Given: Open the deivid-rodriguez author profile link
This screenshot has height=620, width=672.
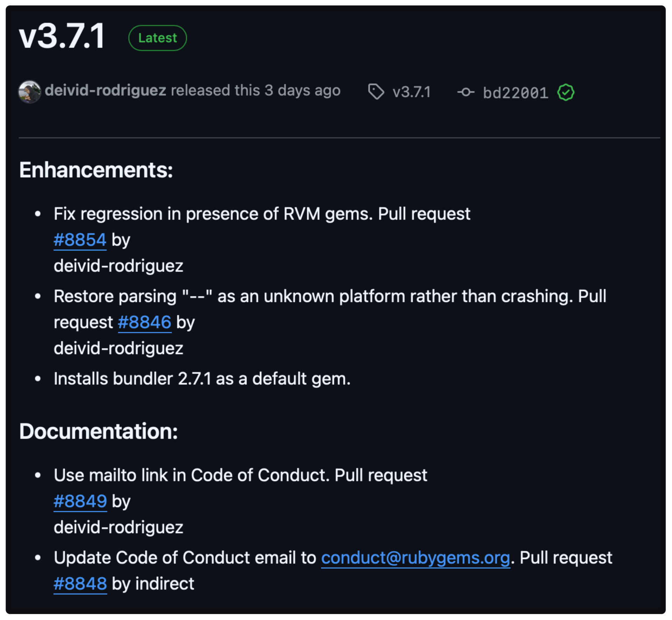Looking at the screenshot, I should pos(105,90).
